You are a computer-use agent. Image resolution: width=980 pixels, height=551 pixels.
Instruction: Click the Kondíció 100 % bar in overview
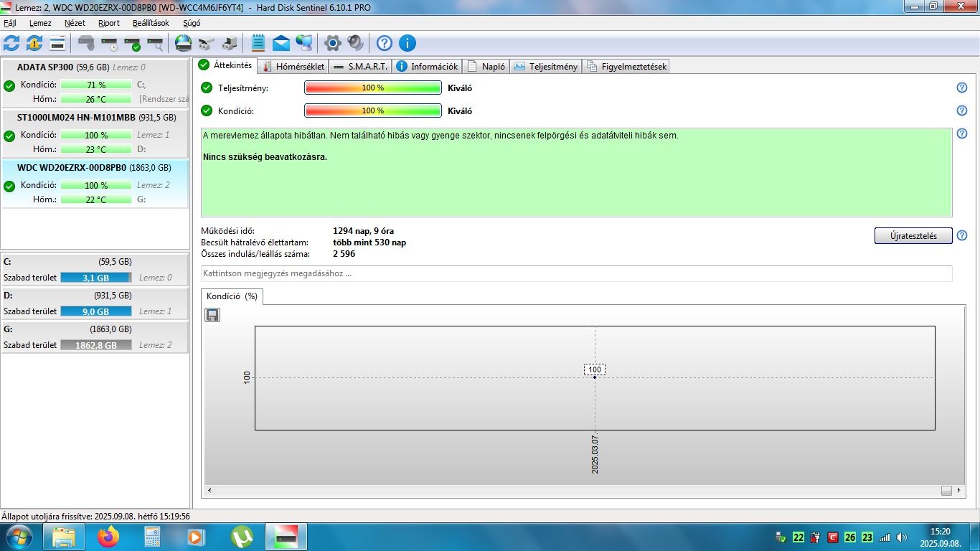pos(373,110)
